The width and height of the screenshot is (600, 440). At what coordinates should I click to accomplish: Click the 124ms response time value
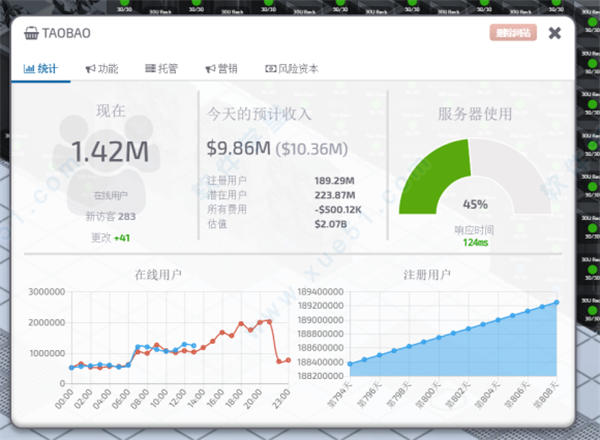point(475,243)
